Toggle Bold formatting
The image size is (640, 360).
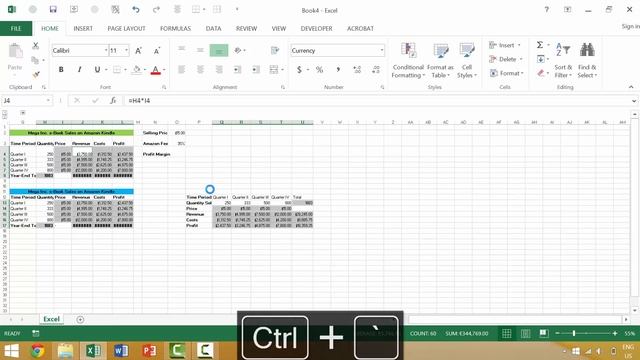coord(61,70)
